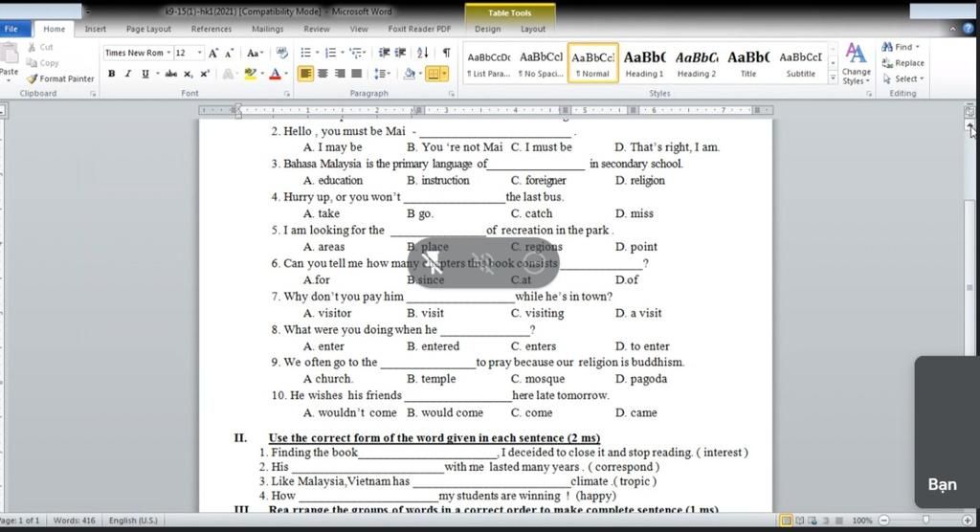The width and height of the screenshot is (980, 532).
Task: Switch to the Insert tab
Action: pyautogui.click(x=95, y=29)
